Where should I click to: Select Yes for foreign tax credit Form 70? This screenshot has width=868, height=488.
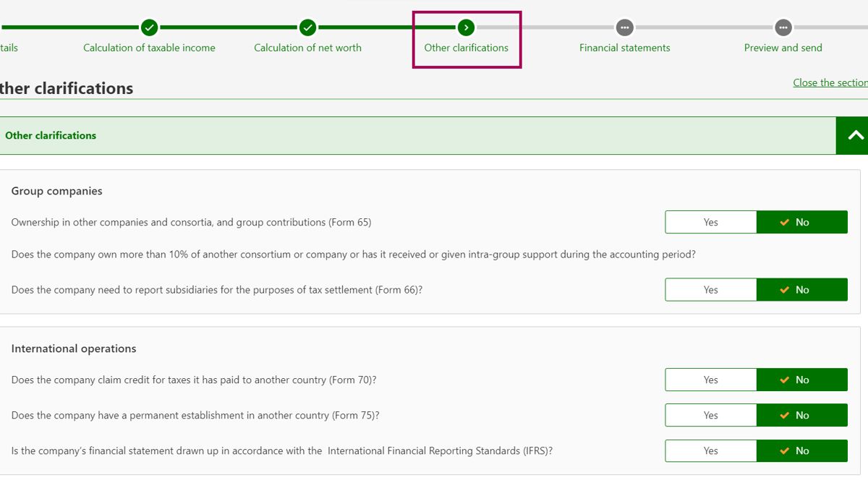(710, 380)
